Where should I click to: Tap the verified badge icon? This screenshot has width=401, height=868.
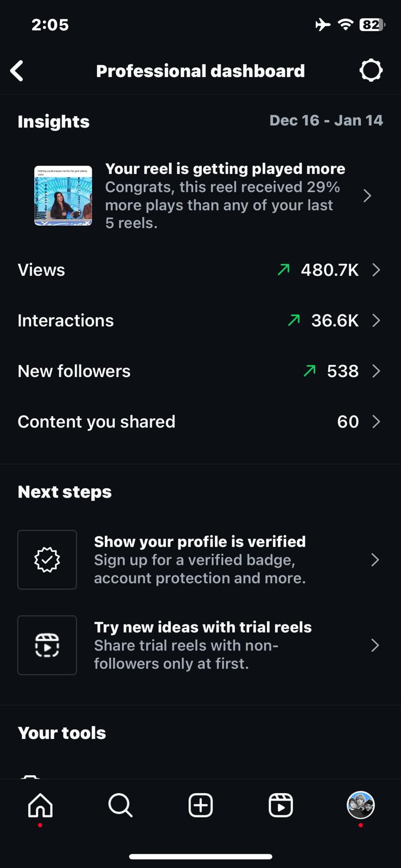[47, 560]
